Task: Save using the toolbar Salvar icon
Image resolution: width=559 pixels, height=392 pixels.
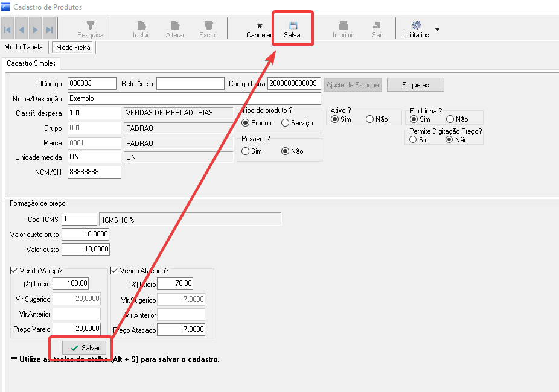Action: (293, 26)
